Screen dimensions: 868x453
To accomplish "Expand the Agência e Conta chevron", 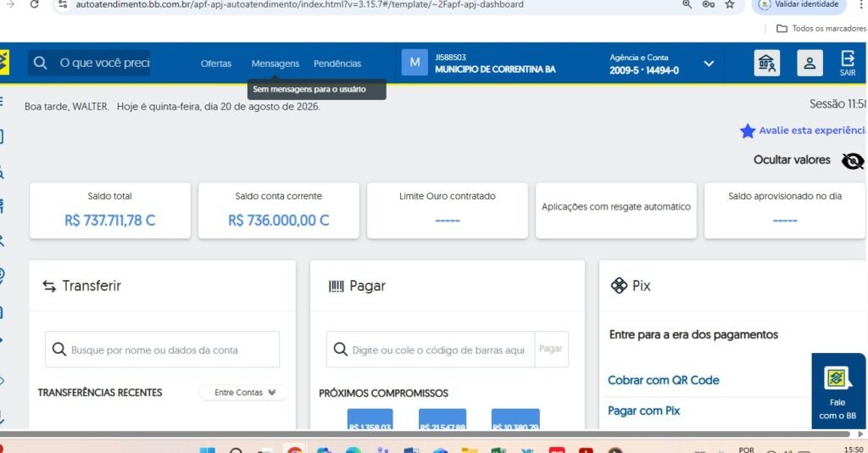I will (x=709, y=64).
